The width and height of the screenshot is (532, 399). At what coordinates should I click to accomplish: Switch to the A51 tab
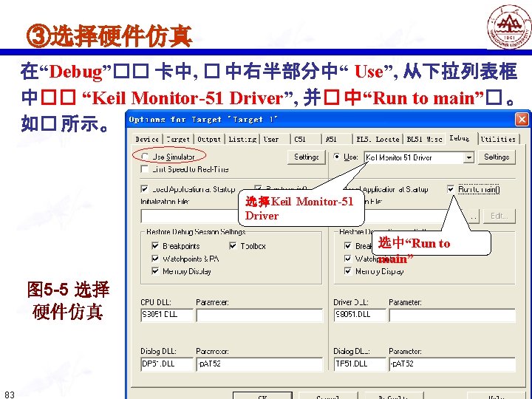click(x=331, y=139)
